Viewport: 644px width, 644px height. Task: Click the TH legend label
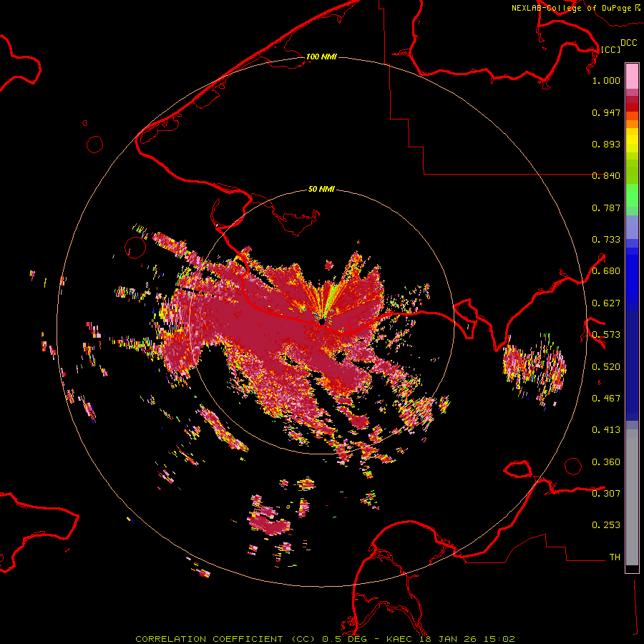coord(615,557)
